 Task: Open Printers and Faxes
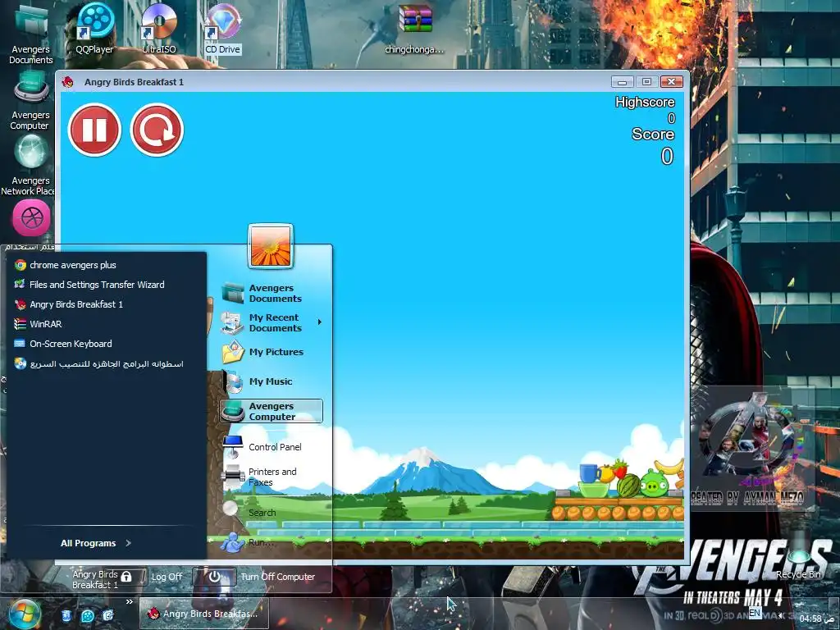(x=271, y=477)
